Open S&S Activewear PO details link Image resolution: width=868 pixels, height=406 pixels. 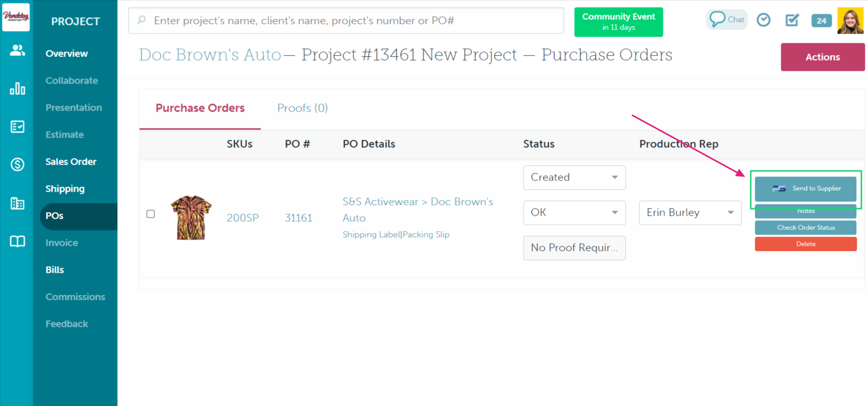coord(418,210)
